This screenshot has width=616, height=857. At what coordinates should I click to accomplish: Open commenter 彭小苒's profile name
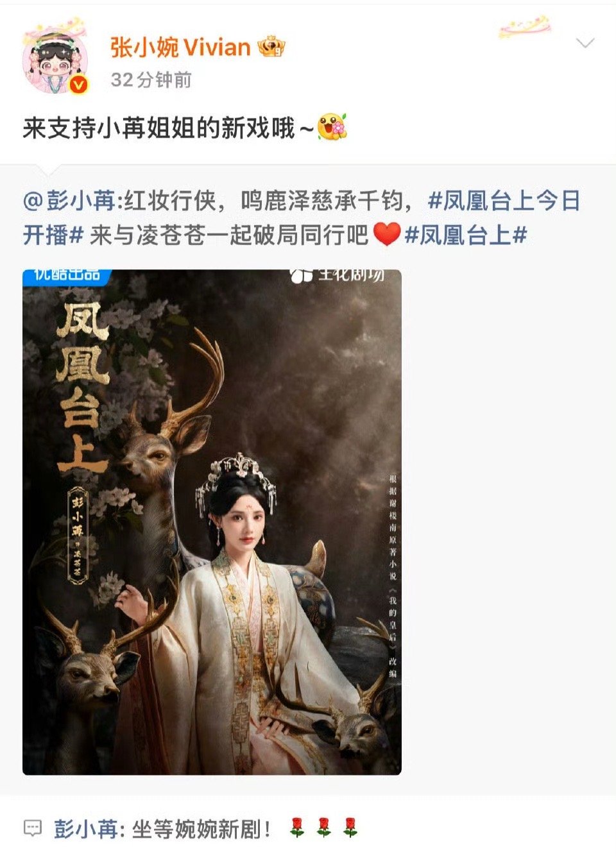85,829
